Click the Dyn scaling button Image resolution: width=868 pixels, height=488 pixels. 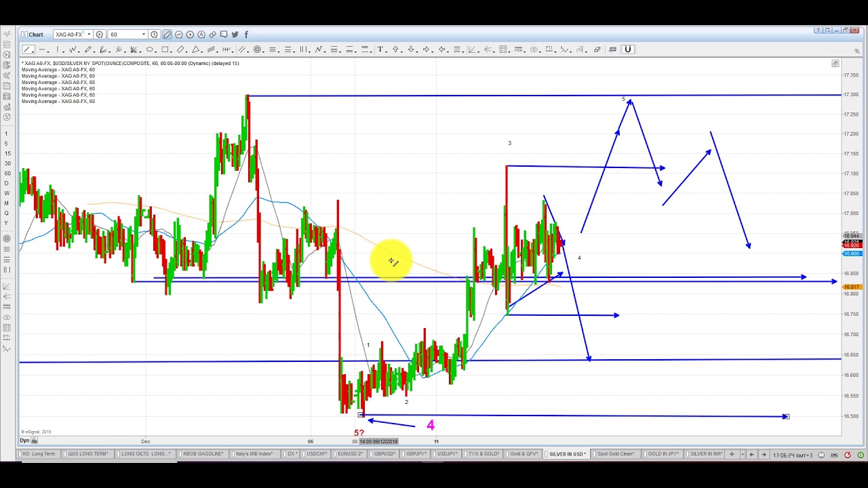(x=24, y=441)
